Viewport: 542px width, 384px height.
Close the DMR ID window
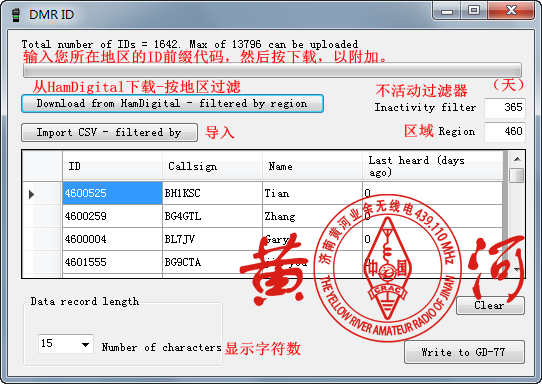[x=511, y=10]
